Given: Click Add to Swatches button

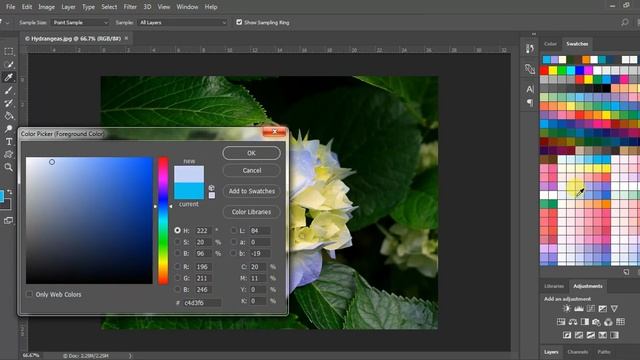Looking at the screenshot, I should click(251, 191).
